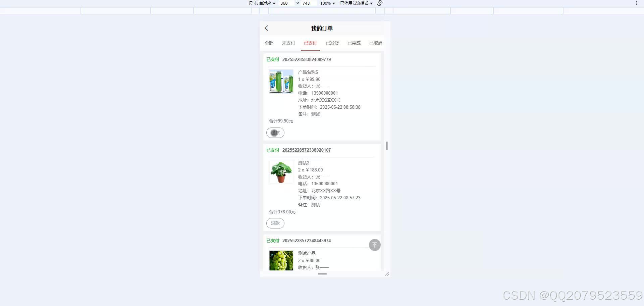Image resolution: width=644 pixels, height=306 pixels.
Task: Go back using the header arrow
Action: point(267,28)
